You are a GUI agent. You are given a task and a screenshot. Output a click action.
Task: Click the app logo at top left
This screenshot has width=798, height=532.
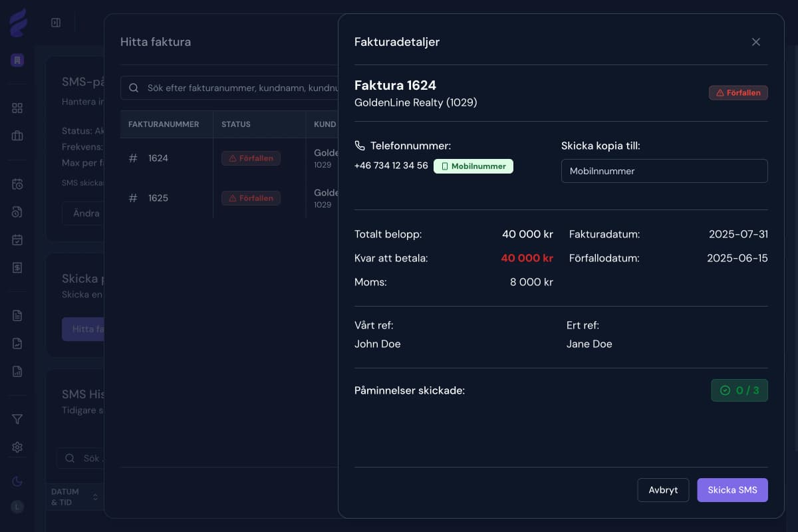click(18, 22)
